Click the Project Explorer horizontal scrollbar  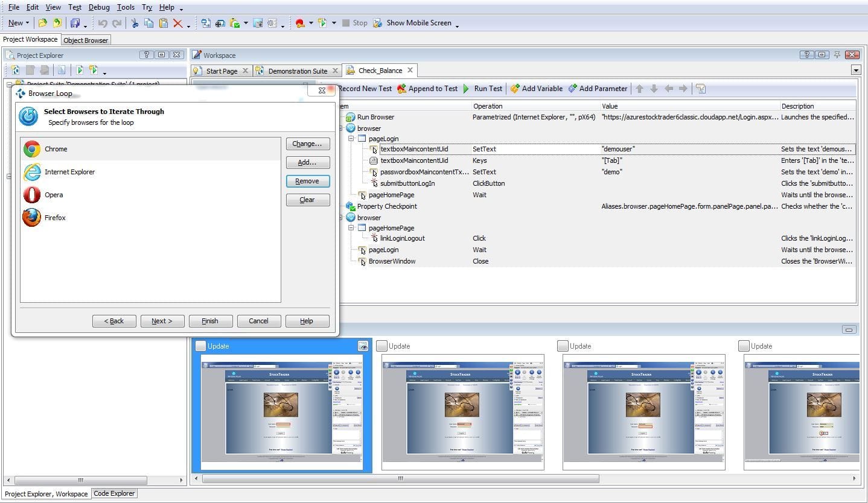click(x=80, y=480)
